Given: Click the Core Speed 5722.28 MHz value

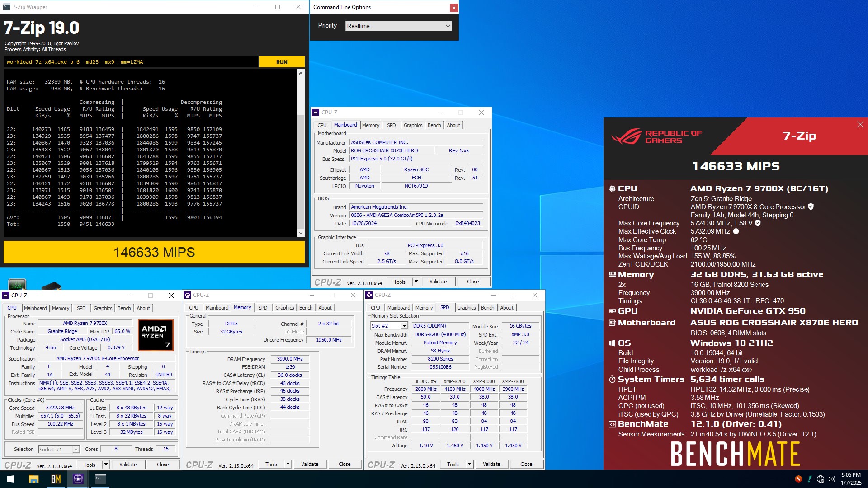Looking at the screenshot, I should click(x=60, y=408).
